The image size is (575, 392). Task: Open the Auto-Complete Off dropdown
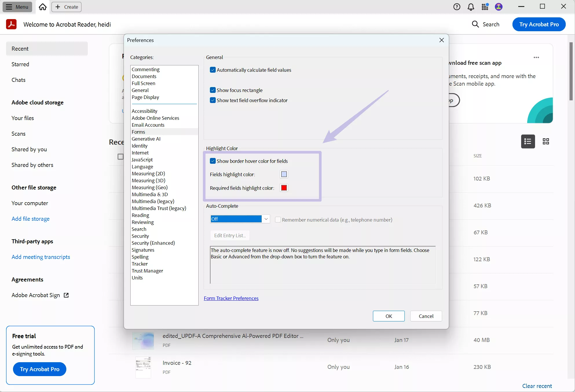click(266, 219)
